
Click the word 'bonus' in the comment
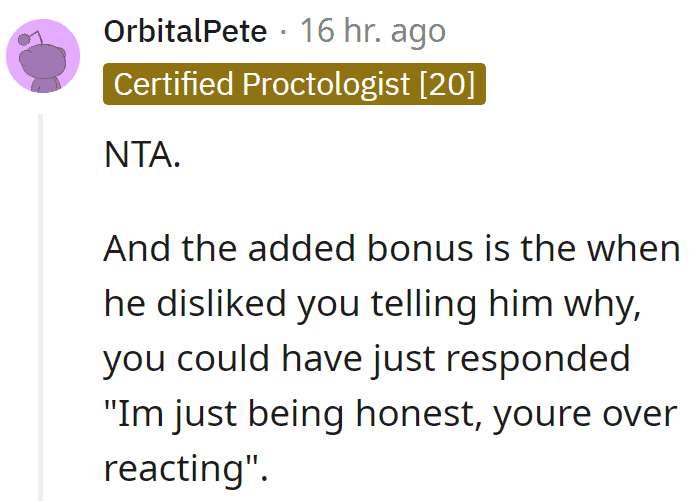click(x=420, y=248)
